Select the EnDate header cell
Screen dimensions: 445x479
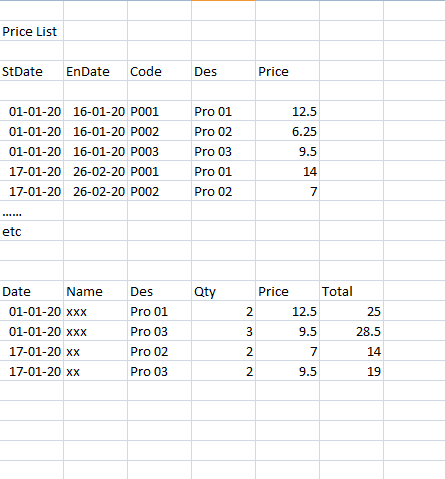[95, 71]
